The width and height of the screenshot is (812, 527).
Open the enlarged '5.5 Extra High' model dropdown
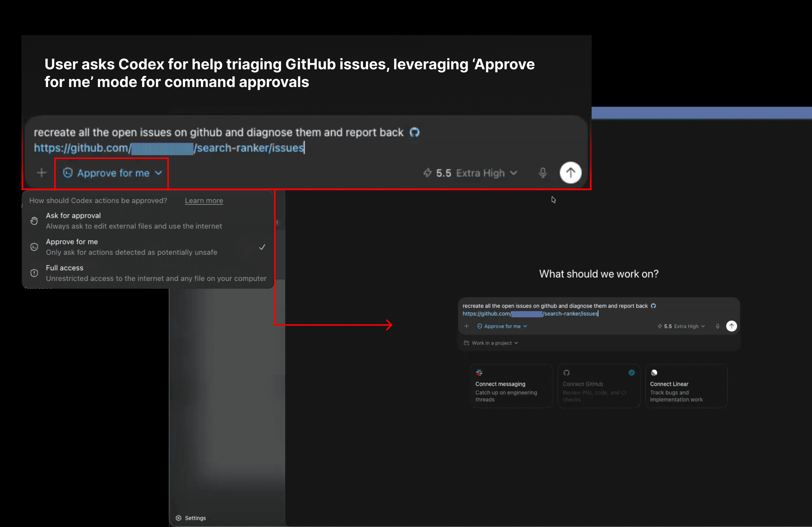point(470,173)
